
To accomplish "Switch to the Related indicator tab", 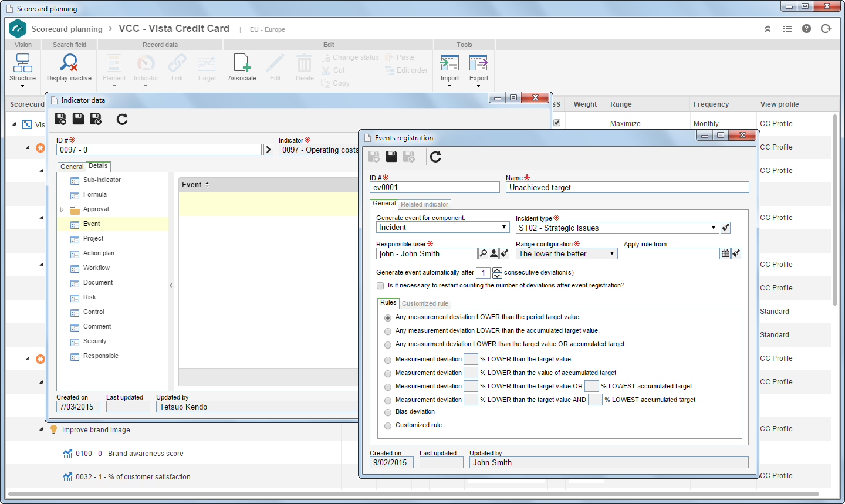I will (x=424, y=204).
